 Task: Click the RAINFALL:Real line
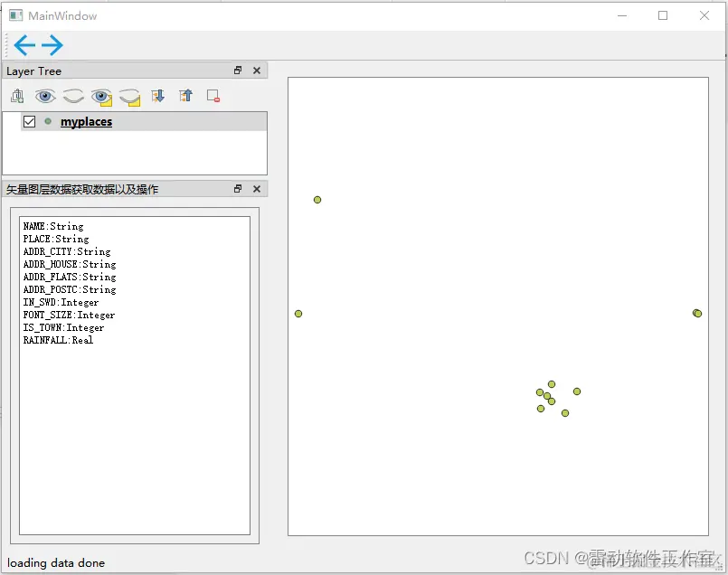58,340
